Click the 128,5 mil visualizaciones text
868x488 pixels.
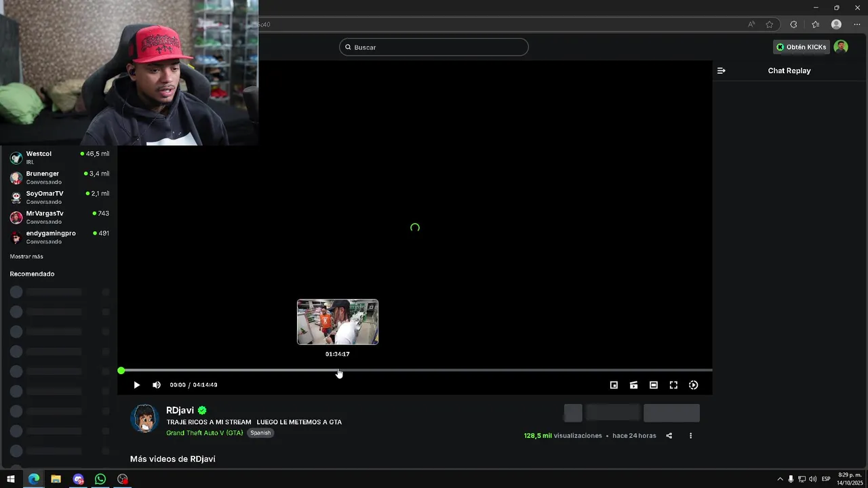pyautogui.click(x=563, y=436)
